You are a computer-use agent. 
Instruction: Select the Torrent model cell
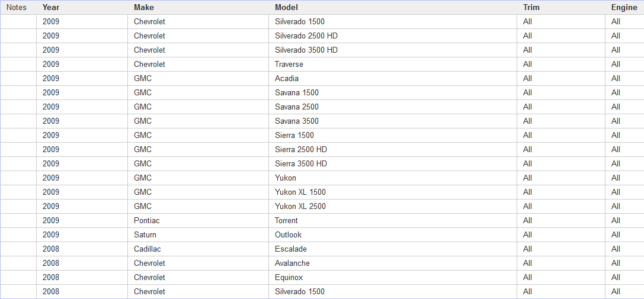393,221
